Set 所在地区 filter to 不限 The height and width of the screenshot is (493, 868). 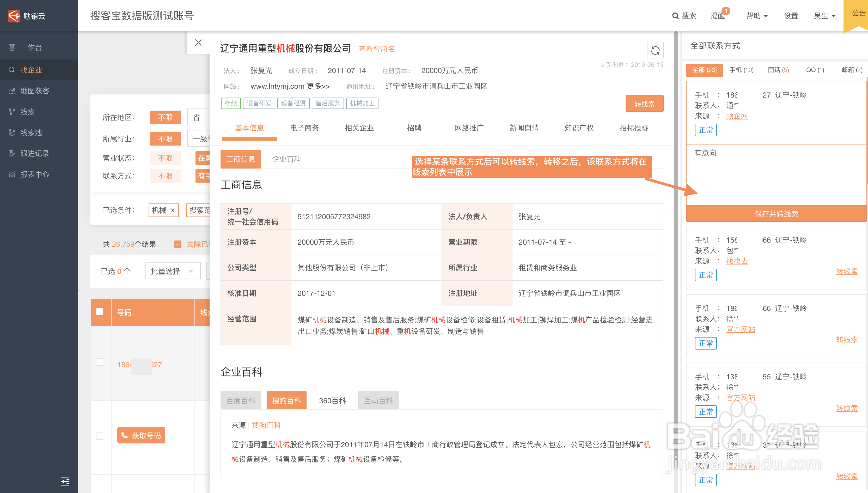(x=165, y=117)
